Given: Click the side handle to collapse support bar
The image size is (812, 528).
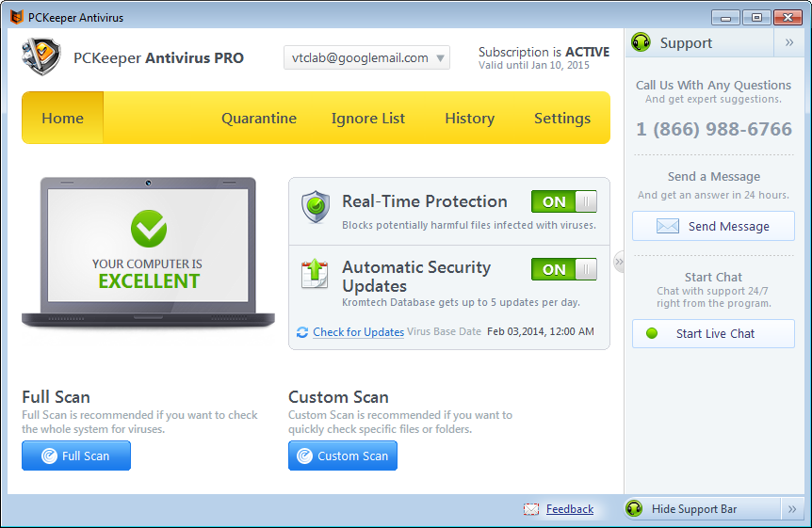Looking at the screenshot, I should [618, 262].
